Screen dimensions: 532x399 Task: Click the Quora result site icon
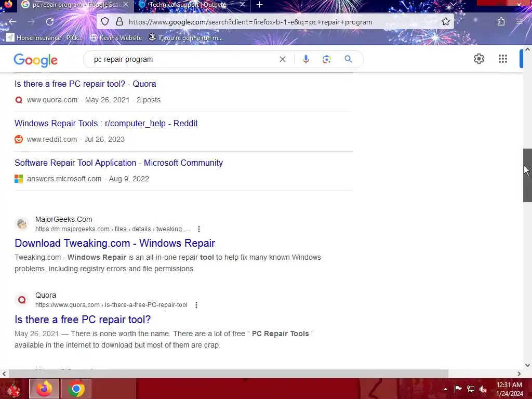click(22, 300)
